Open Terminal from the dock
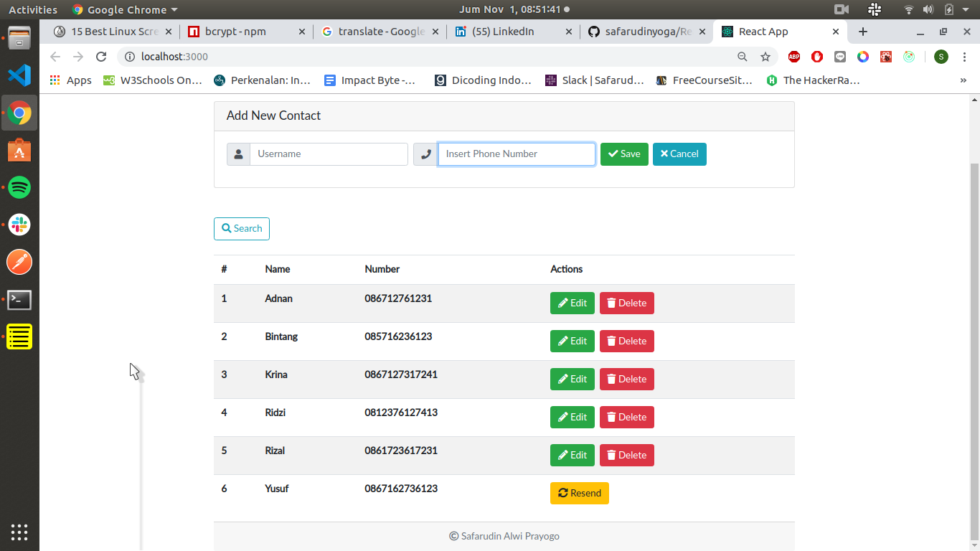The width and height of the screenshot is (980, 551). tap(19, 300)
